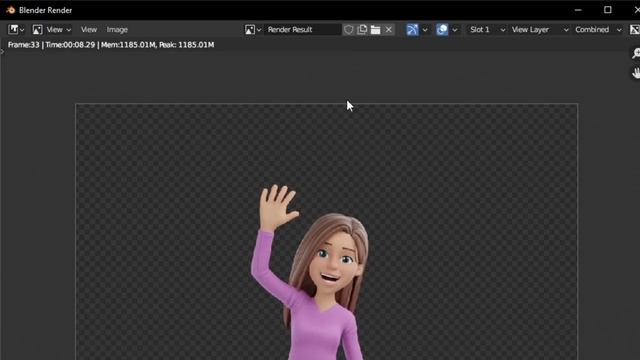Expand the View mode dropdown
This screenshot has height=360, width=640.
(x=58, y=29)
